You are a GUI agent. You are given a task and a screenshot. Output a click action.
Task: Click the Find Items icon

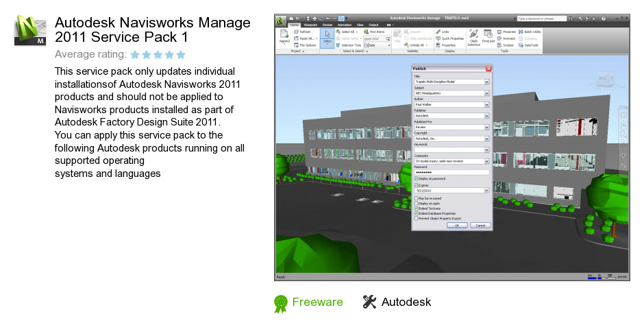tap(367, 32)
